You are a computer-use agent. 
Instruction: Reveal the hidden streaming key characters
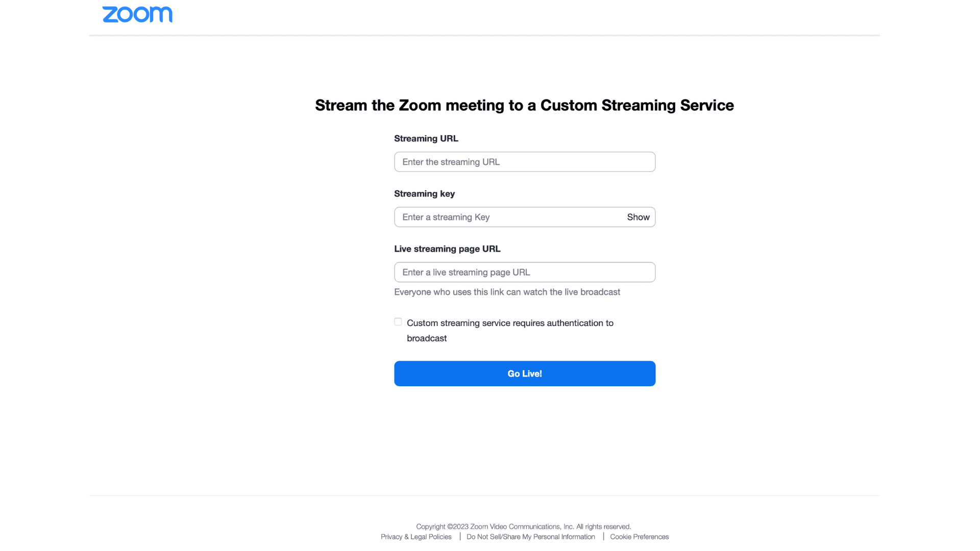pos(638,217)
